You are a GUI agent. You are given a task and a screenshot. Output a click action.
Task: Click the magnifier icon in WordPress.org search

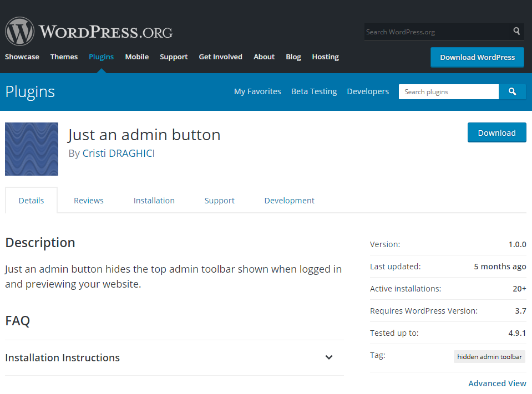516,32
